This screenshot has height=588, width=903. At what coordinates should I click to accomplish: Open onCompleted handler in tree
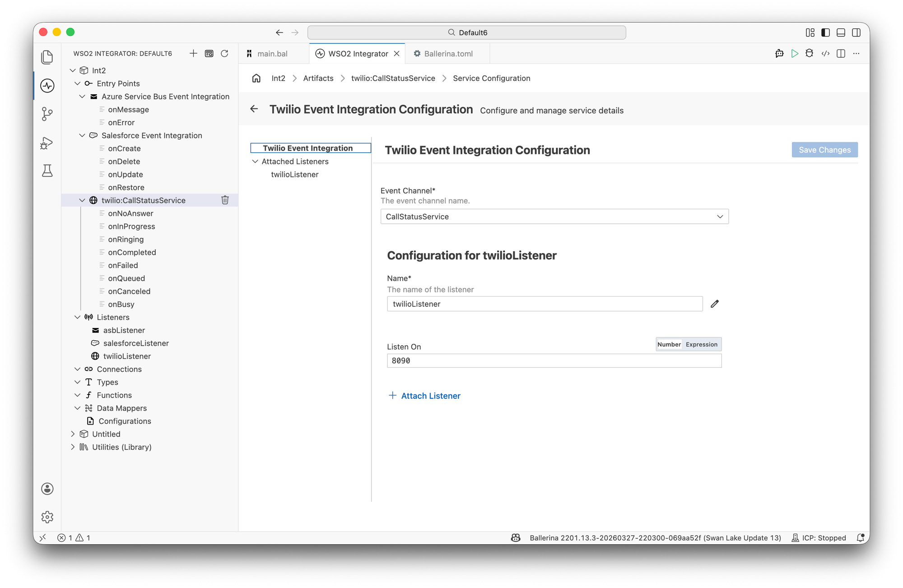(132, 252)
